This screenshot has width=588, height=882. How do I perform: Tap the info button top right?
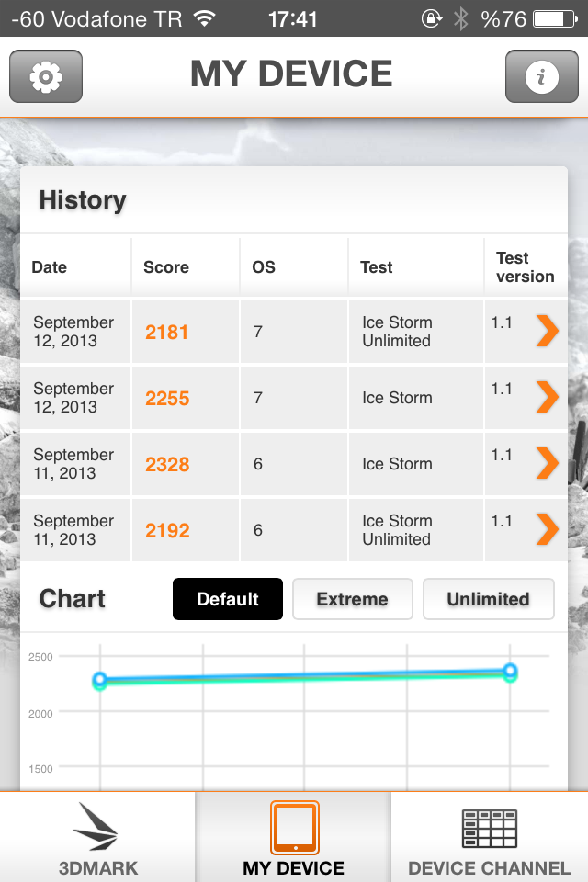(541, 76)
